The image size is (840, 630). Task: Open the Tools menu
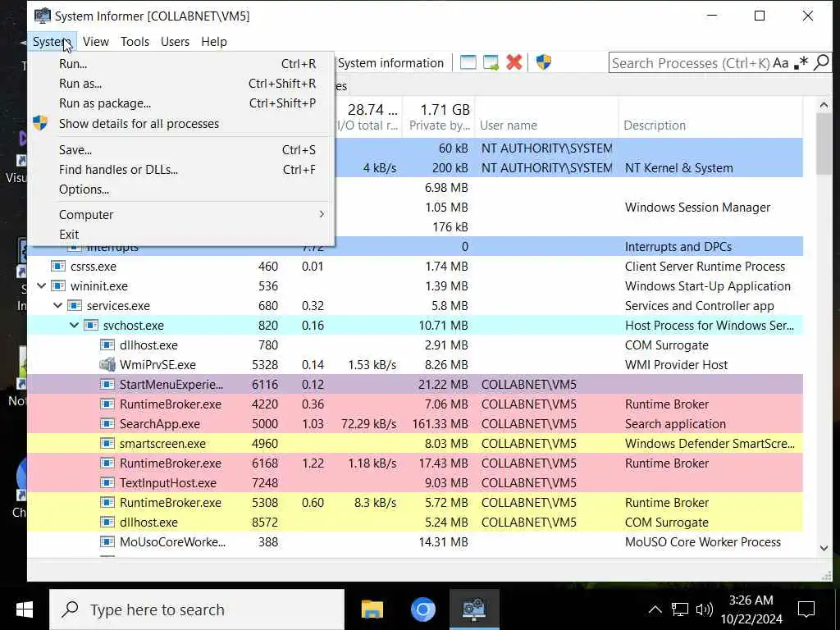click(x=135, y=42)
